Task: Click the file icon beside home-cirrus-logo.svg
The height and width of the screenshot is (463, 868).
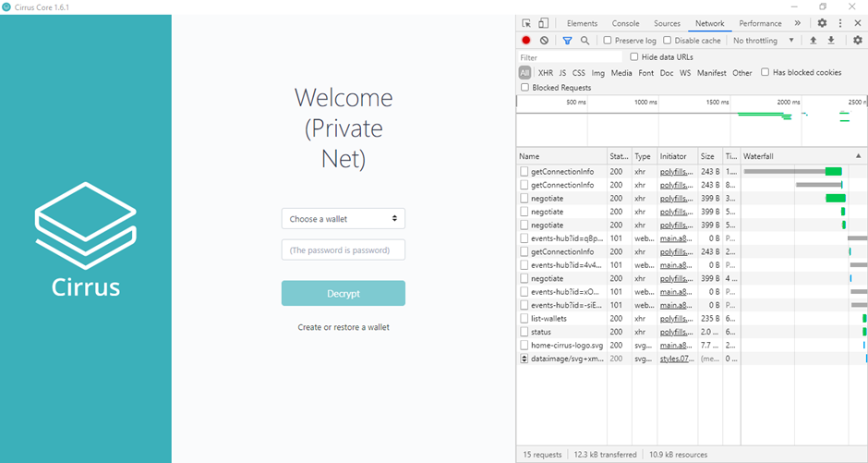Action: (524, 345)
